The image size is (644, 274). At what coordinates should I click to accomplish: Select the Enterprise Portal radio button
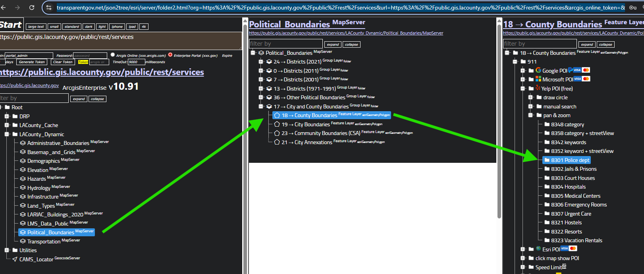pos(170,55)
